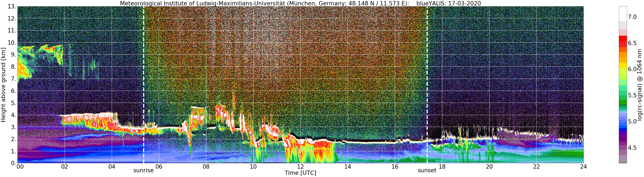Click the '13.' height axis tick label
Viewport: 644px width, 177px height.
pos(12,6)
